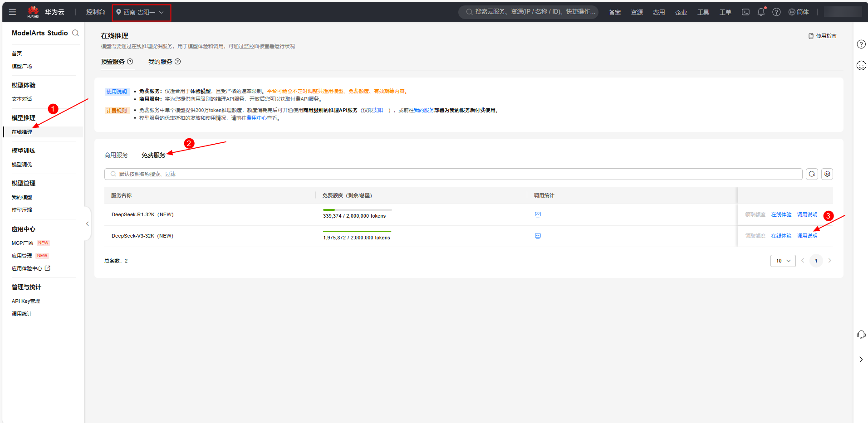
Task: Open the customer service headset icon
Action: pos(861,335)
